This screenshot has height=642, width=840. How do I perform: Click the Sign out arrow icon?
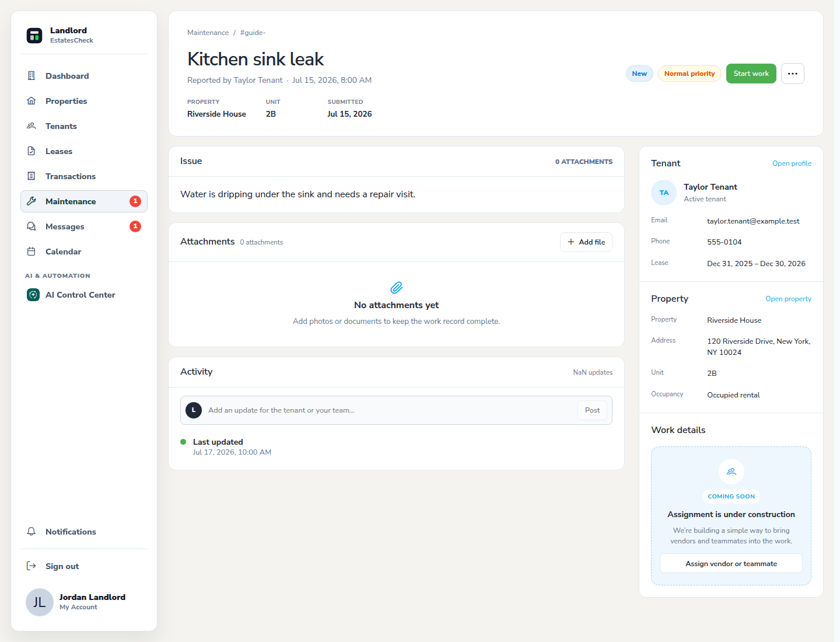click(x=32, y=566)
